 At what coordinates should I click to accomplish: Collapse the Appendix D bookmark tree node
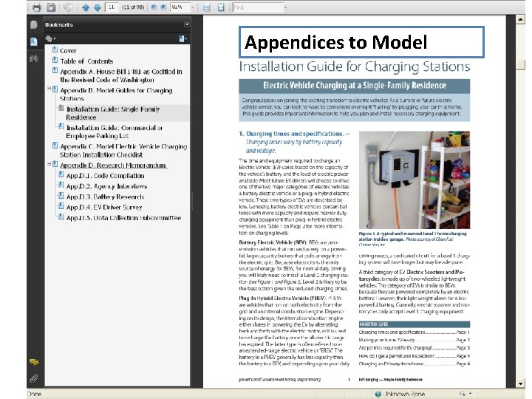50,164
